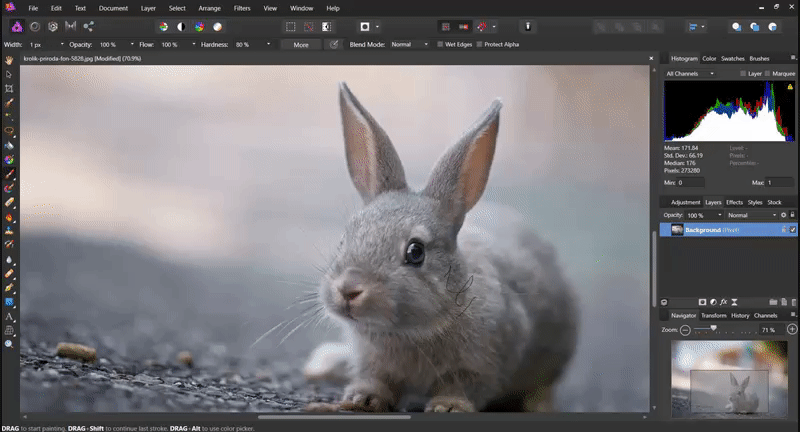Enable the Protect Alpha checkbox
Screen dimensions: 800x432
480,44
